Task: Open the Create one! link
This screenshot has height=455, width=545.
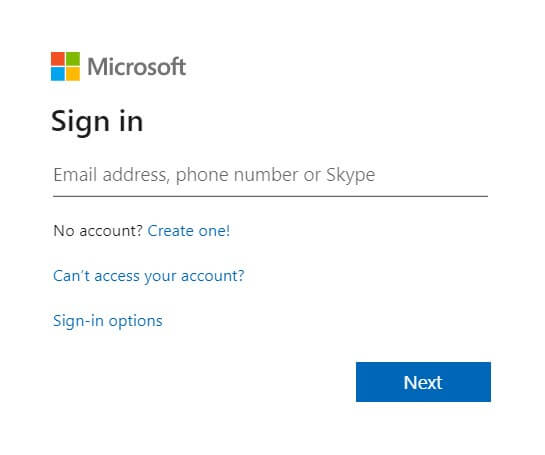Action: [x=189, y=231]
